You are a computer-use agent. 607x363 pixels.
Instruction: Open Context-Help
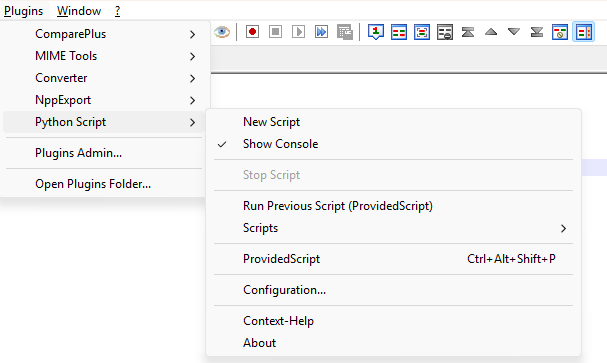pos(393,321)
